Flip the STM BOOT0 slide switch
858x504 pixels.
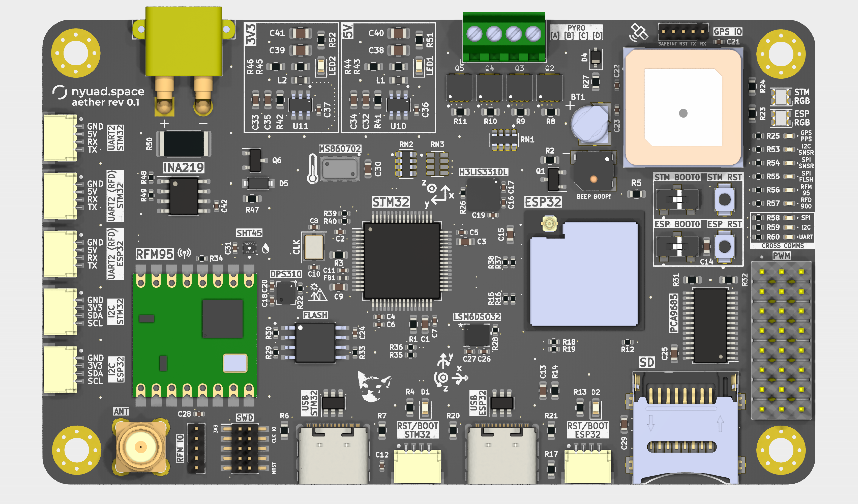point(677,199)
